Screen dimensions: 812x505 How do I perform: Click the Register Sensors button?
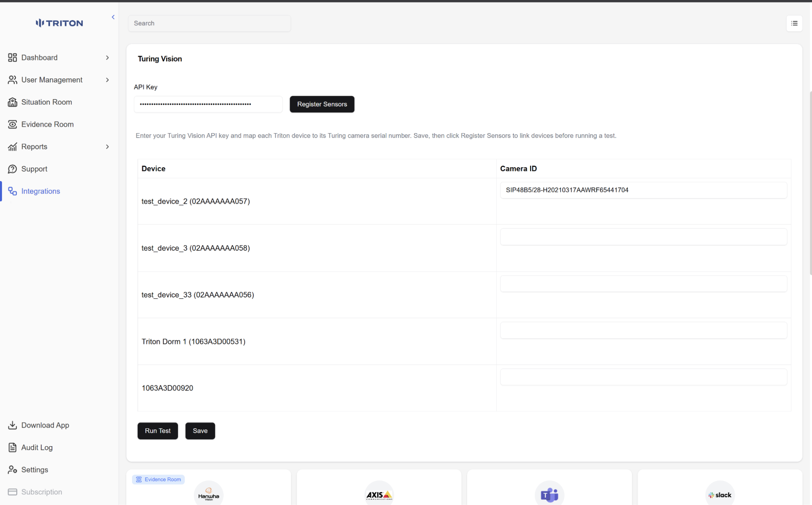(x=322, y=104)
